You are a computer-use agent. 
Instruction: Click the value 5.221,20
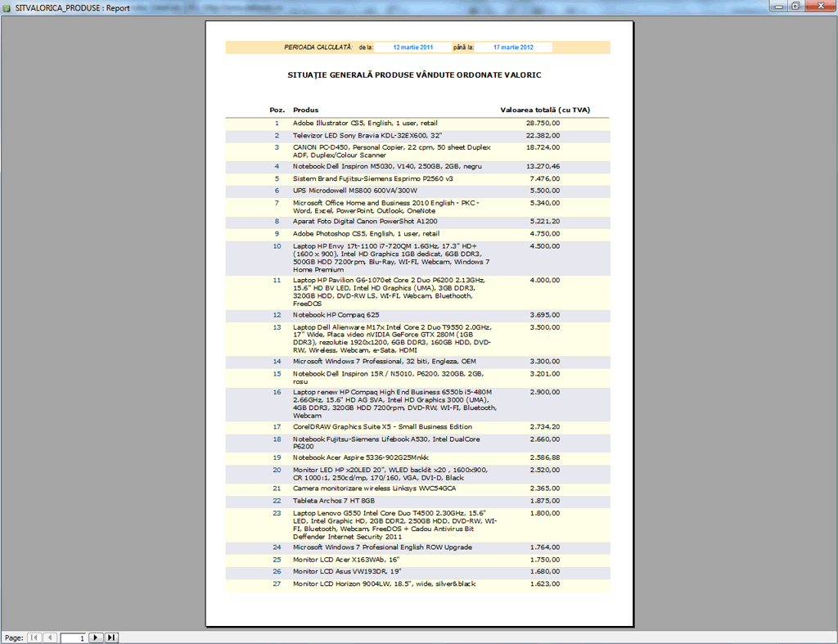[545, 221]
